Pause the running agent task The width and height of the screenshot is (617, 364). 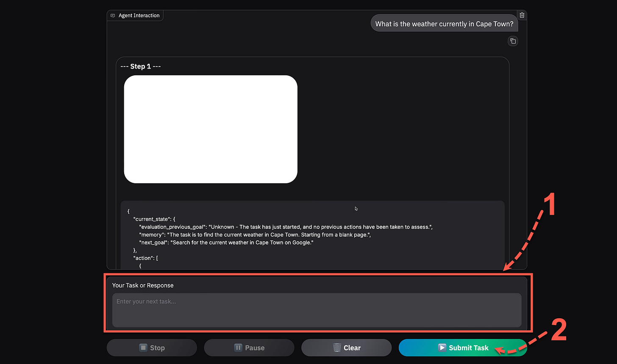pos(249,347)
